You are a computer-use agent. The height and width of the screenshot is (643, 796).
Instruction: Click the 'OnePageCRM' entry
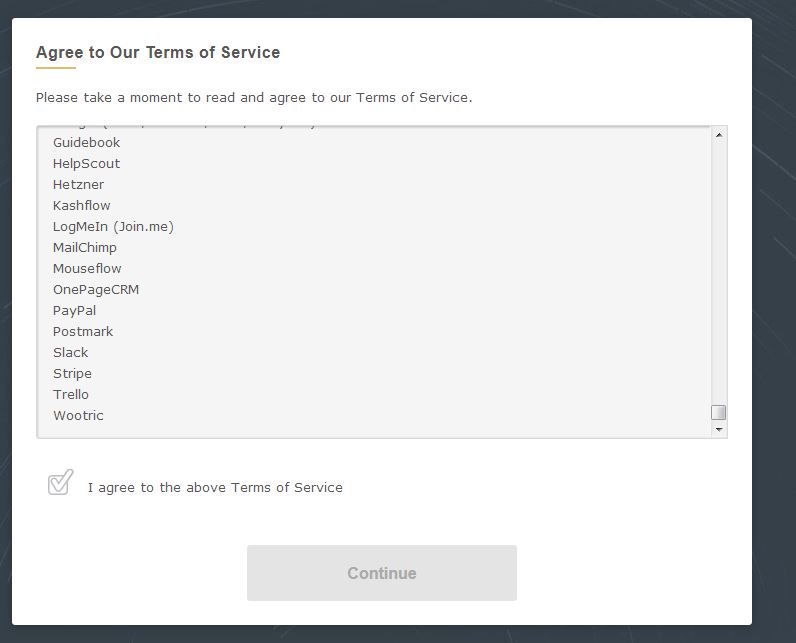click(96, 290)
